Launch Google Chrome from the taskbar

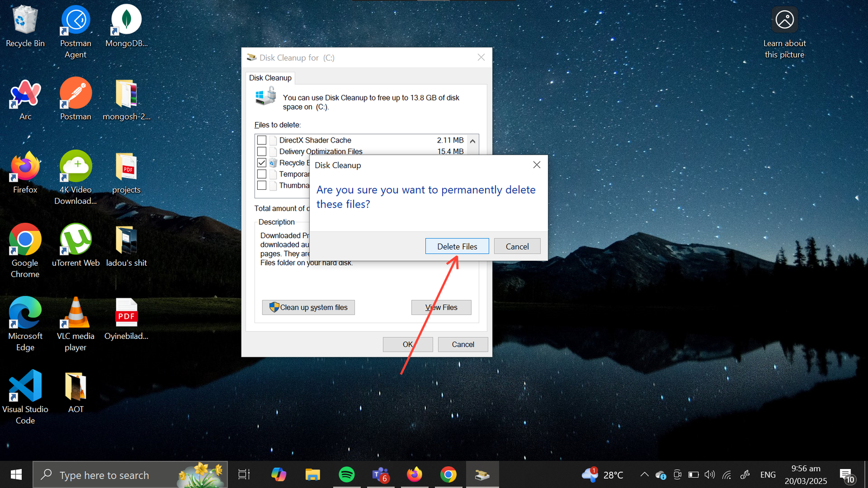pyautogui.click(x=449, y=474)
